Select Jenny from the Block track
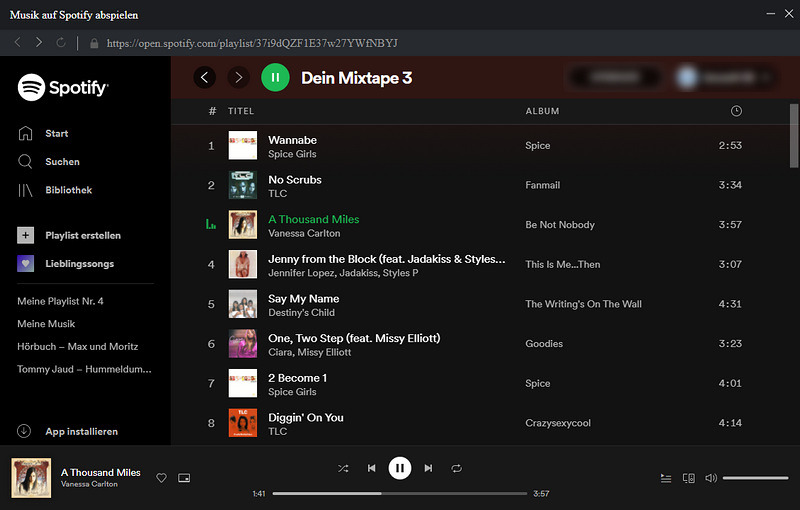The image size is (800, 510). click(387, 259)
